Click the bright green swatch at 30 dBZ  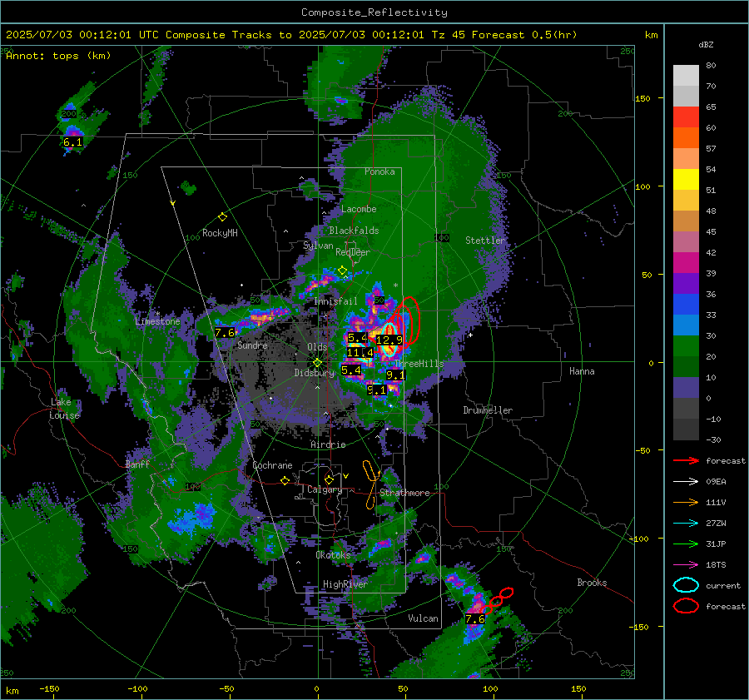pos(686,346)
